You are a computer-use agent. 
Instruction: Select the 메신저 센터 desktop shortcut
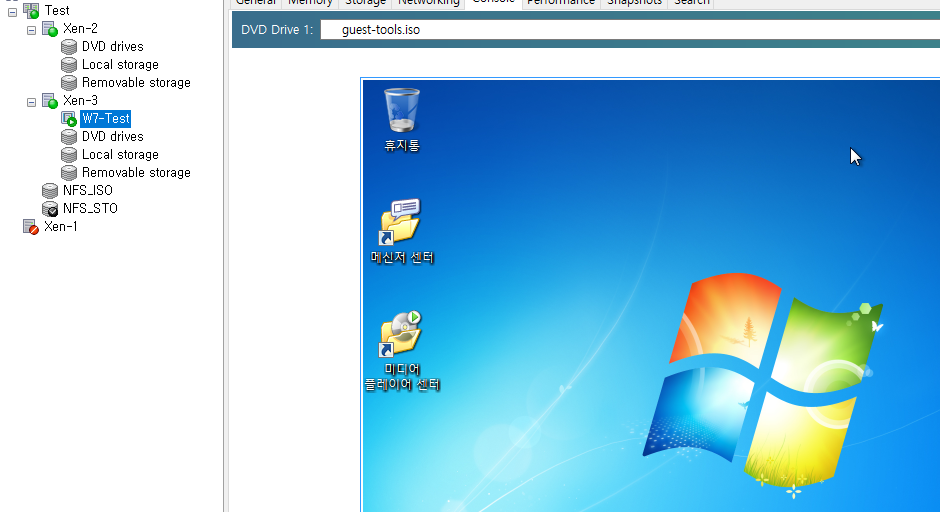(402, 231)
